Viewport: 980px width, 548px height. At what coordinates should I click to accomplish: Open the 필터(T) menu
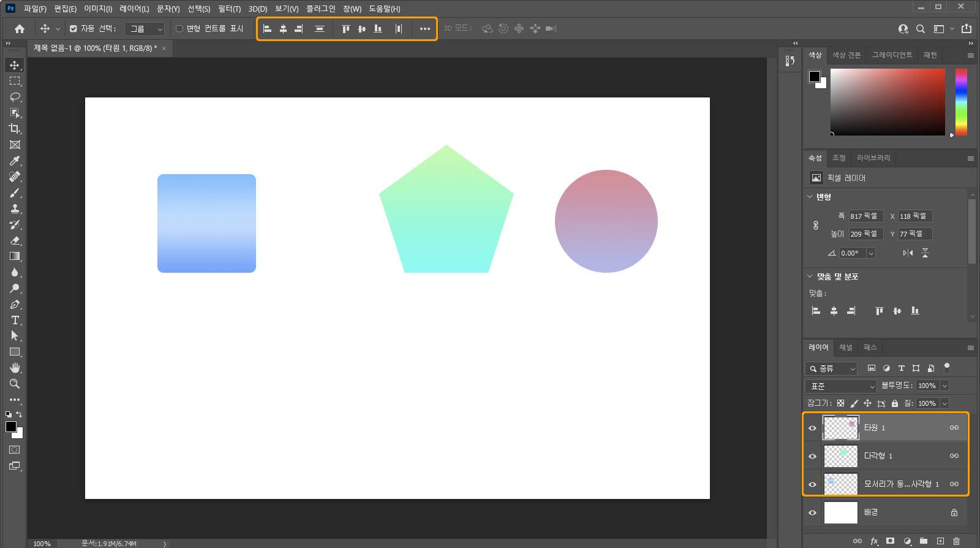[229, 9]
